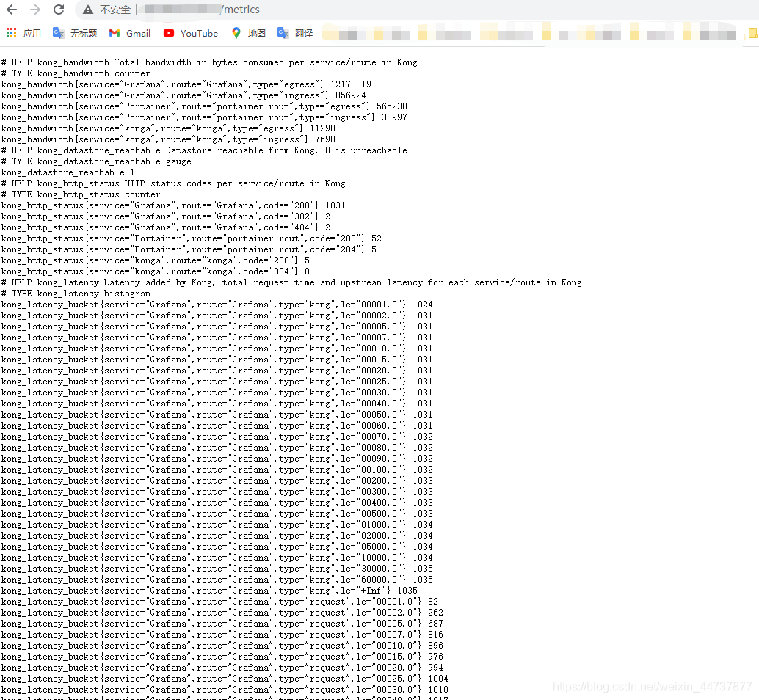759x700 pixels.
Task: Click the HELP kong_latency description line
Action: (x=291, y=282)
